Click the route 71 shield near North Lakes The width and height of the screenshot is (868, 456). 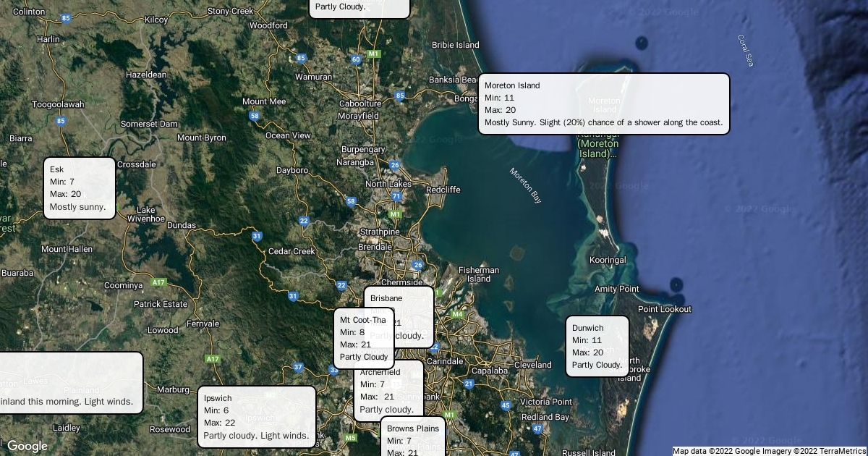pyautogui.click(x=396, y=196)
